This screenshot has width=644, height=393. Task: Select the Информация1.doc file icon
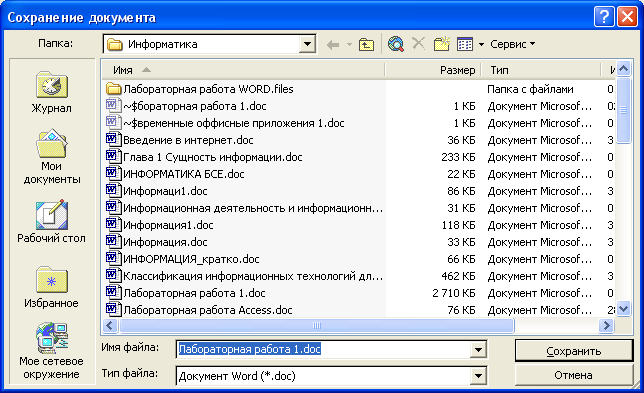pos(113,225)
